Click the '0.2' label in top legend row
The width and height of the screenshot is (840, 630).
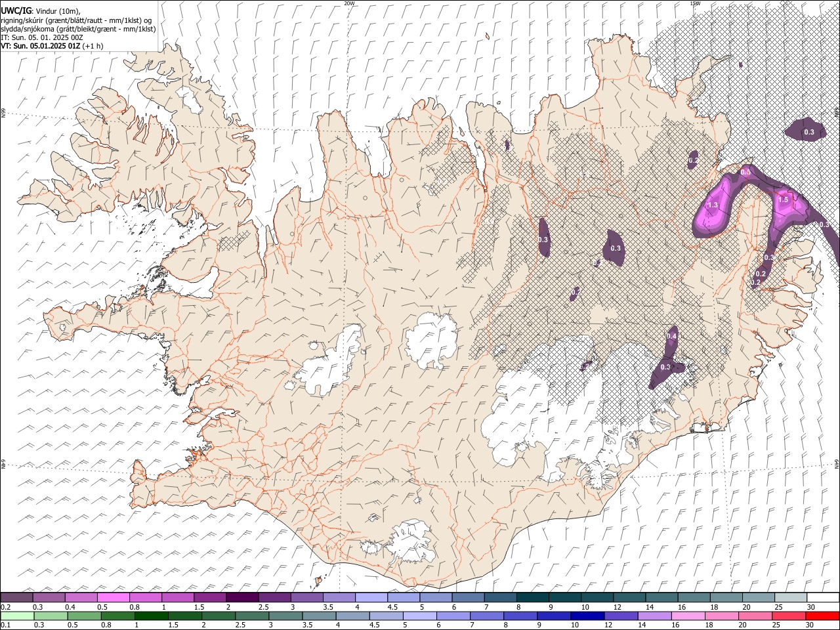click(5, 607)
